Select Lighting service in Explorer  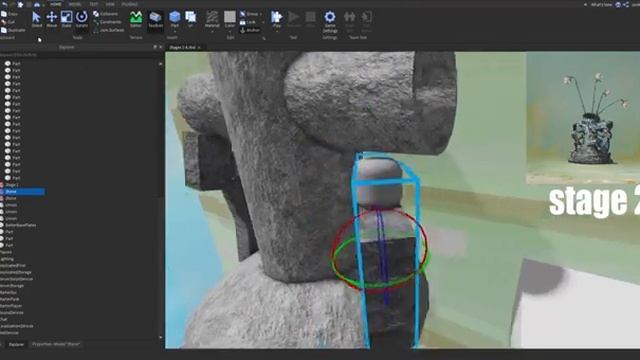pos(7,259)
